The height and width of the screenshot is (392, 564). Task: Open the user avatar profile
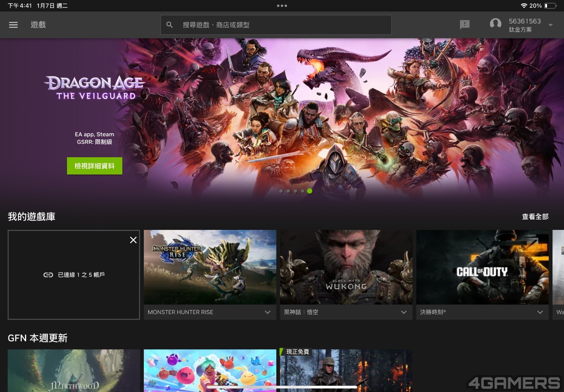coord(496,24)
